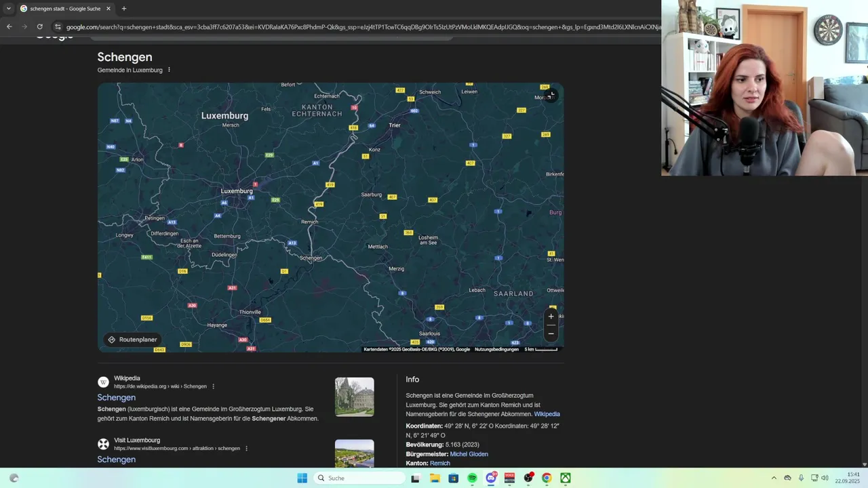The width and height of the screenshot is (868, 488).
Task: Click the OneDrive cloud tray icon
Action: [x=787, y=478]
